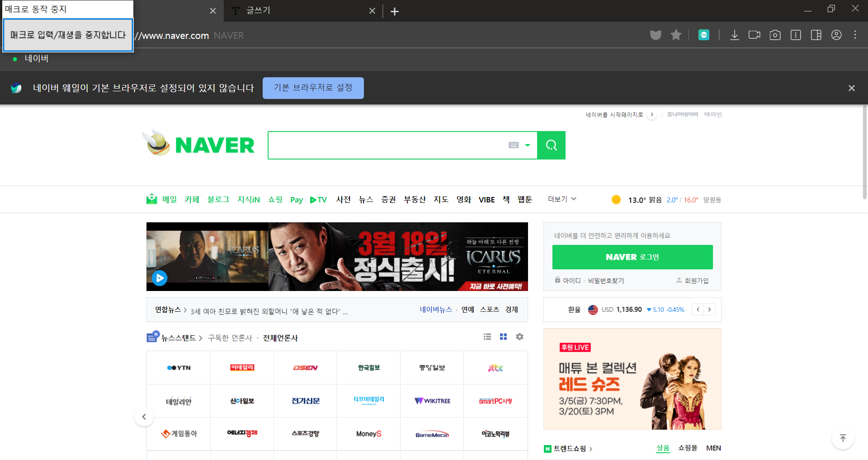This screenshot has height=460, width=868.
Task: Open the 지식iN menu item
Action: [249, 199]
